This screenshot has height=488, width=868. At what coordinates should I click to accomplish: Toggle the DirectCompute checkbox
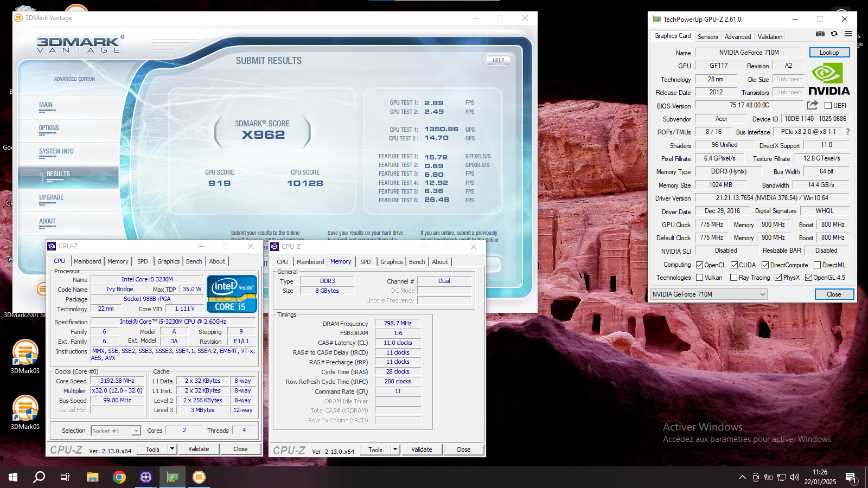click(765, 265)
